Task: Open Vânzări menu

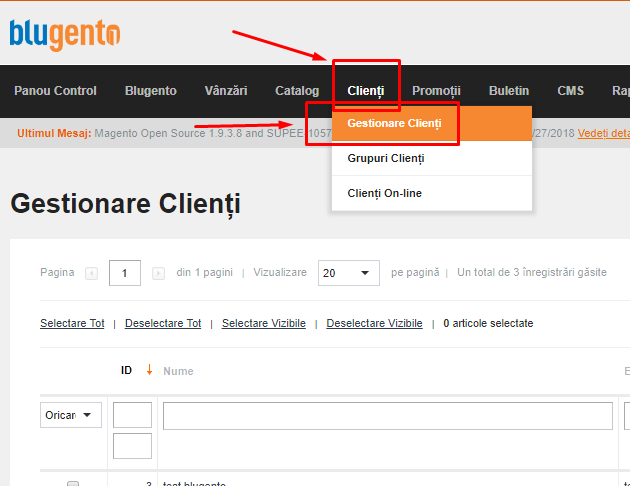Action: coord(226,91)
